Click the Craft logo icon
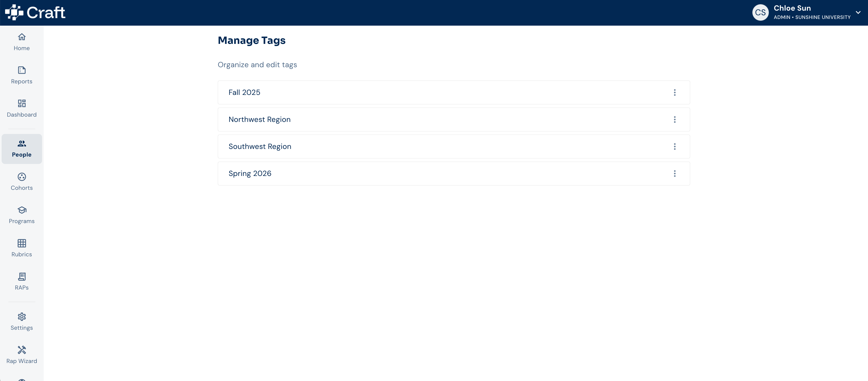Image resolution: width=868 pixels, height=381 pixels. click(x=14, y=12)
